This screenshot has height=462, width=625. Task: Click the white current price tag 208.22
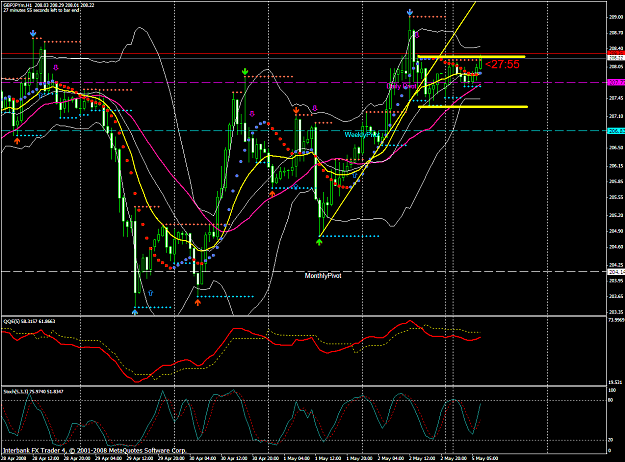616,58
